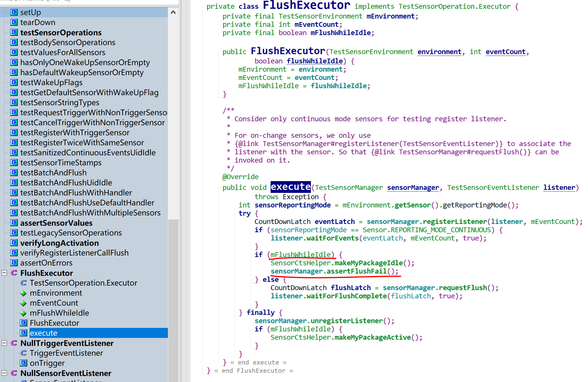
Task: Click the mFlushWhileIdle field icon
Action: click(24, 313)
